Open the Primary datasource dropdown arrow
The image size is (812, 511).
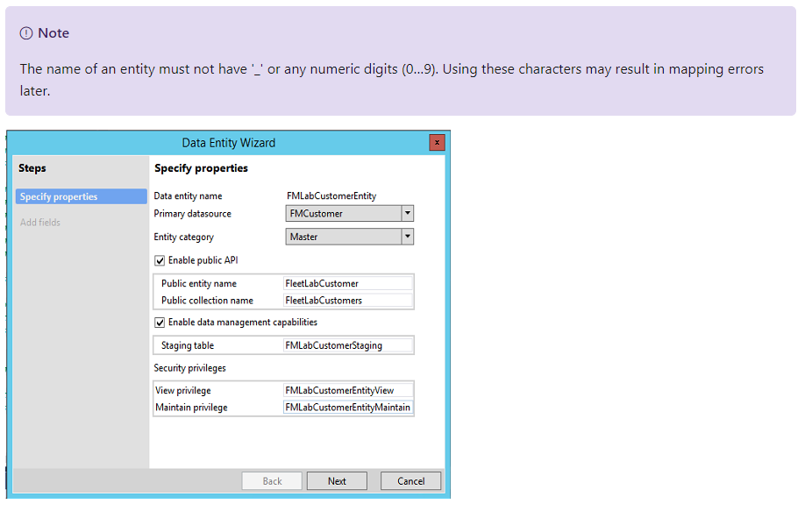pos(408,213)
